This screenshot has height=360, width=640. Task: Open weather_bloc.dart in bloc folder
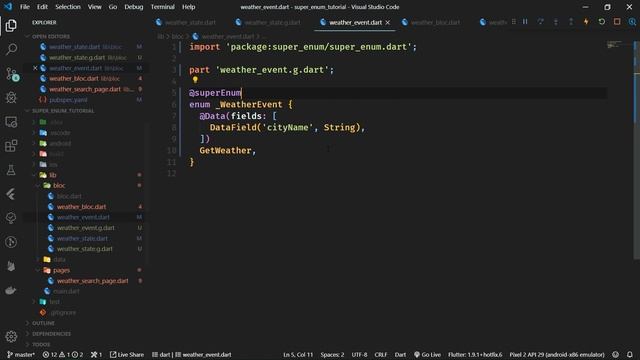(81, 207)
